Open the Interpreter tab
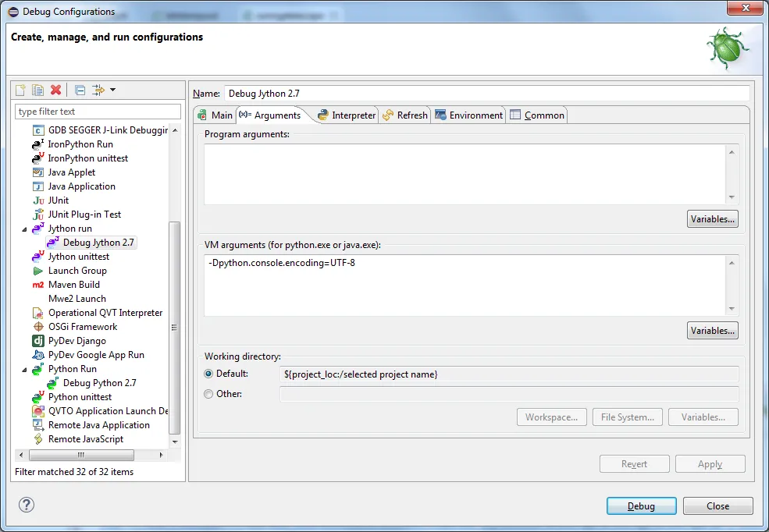769x532 pixels. click(x=347, y=115)
